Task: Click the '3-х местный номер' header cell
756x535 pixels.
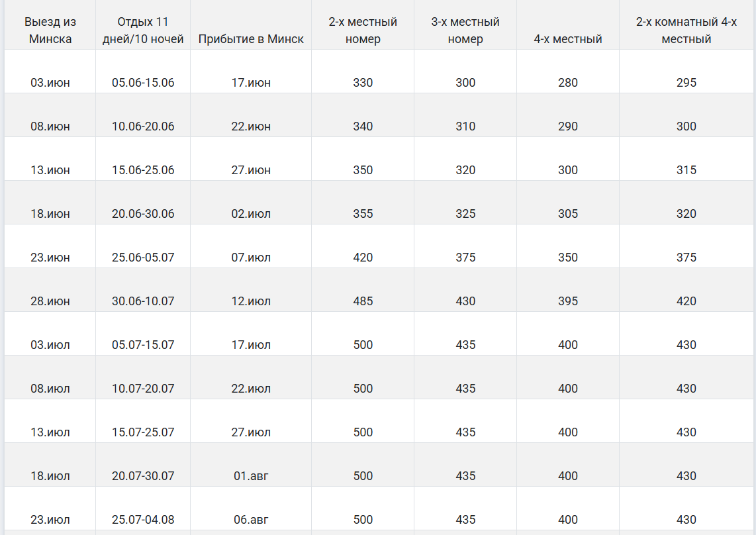Action: tap(465, 30)
